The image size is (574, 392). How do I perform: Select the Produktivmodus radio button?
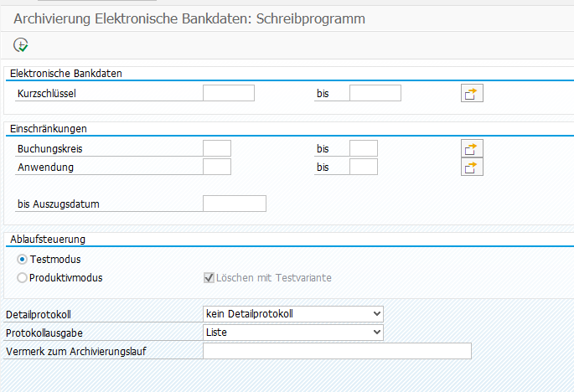pyautogui.click(x=23, y=277)
